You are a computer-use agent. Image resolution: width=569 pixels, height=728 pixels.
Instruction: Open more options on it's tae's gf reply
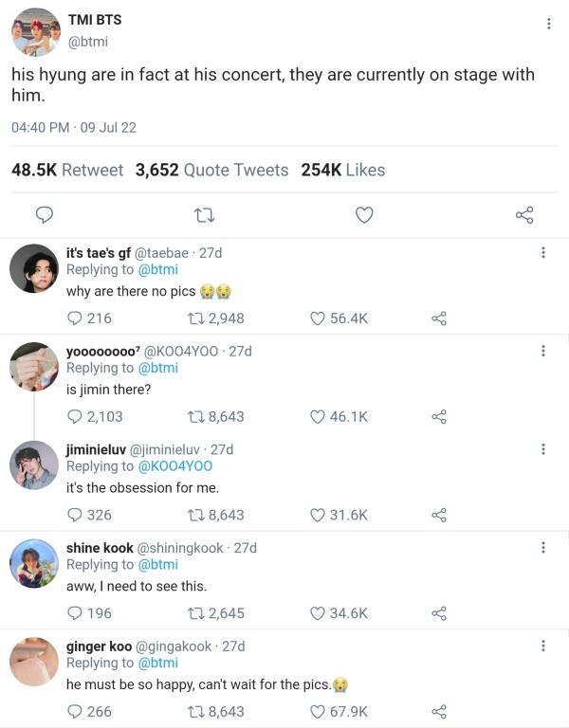(x=542, y=252)
